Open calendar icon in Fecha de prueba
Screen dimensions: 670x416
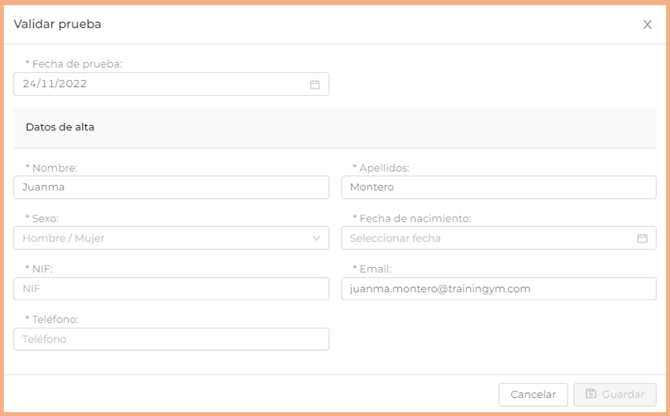click(x=314, y=85)
